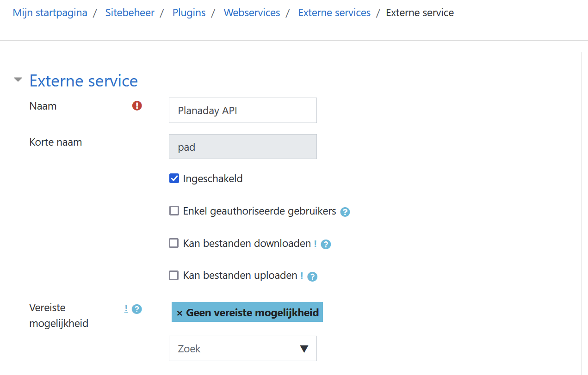
Task: Click the Naam field containing Planaday API
Action: [x=243, y=111]
